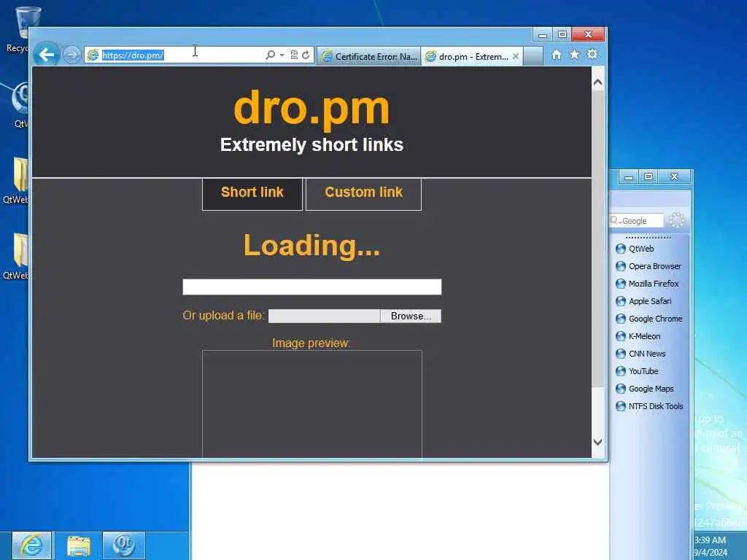The width and height of the screenshot is (747, 560).
Task: Toggle the compatibility view icon
Action: click(x=294, y=55)
